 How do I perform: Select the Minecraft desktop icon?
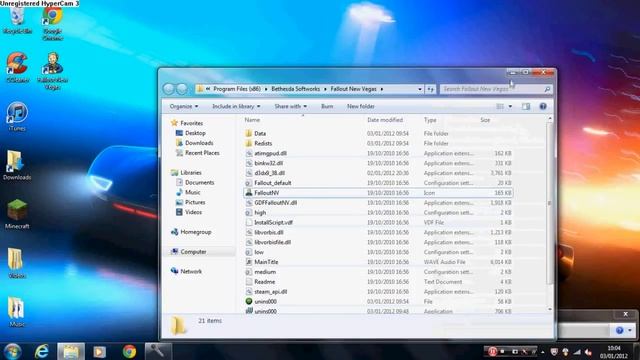coord(17,214)
